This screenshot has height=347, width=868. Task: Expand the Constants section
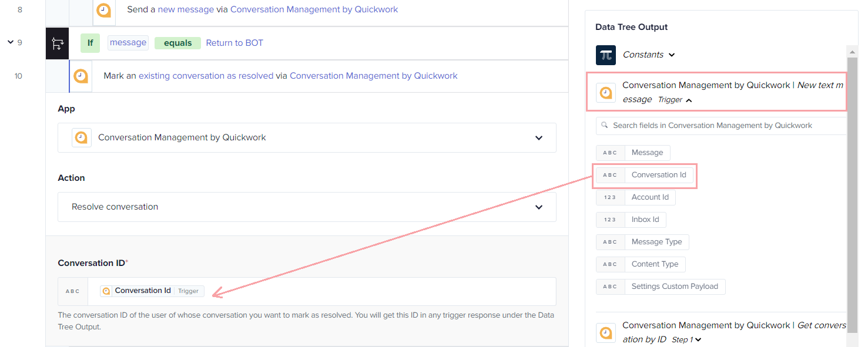672,55
